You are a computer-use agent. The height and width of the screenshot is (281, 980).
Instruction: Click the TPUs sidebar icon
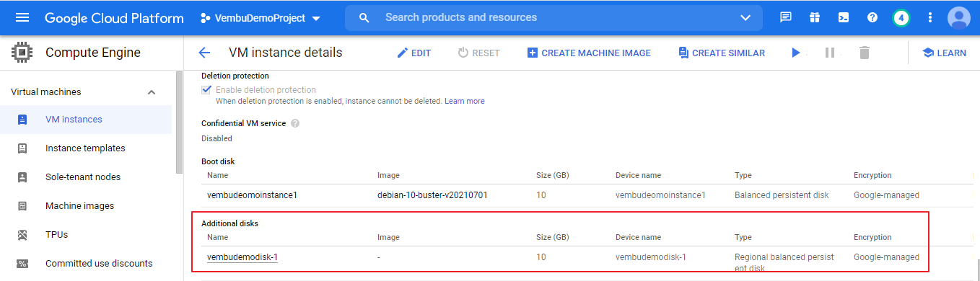[x=22, y=235]
